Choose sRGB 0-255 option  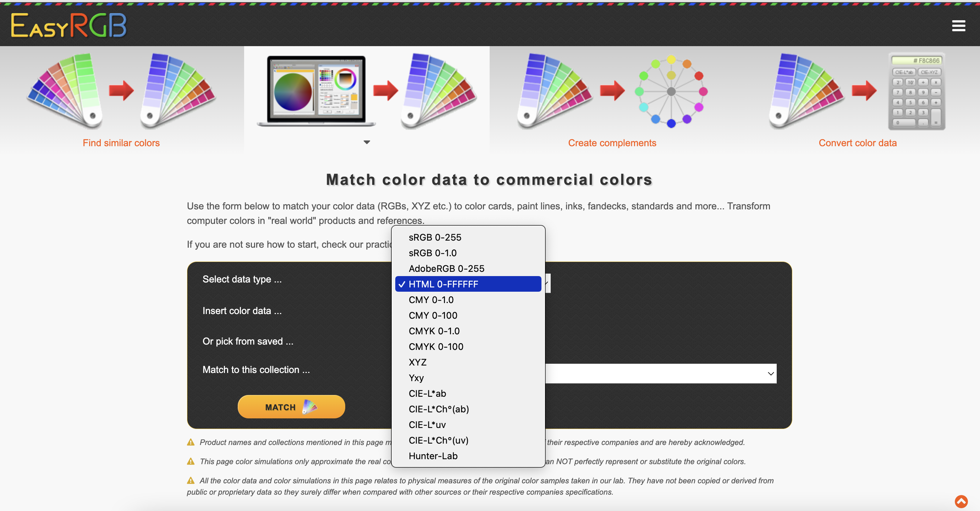[x=468, y=237]
